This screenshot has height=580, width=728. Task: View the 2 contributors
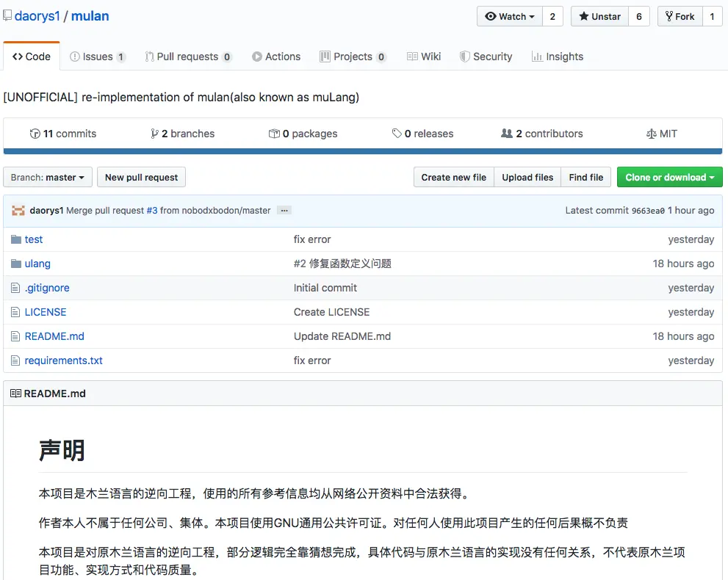(542, 134)
